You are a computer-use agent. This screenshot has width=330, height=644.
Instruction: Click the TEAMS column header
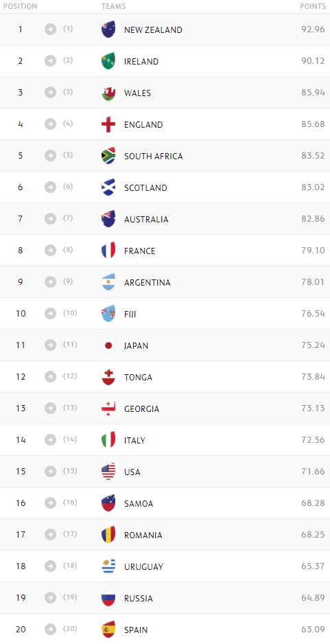114,7
